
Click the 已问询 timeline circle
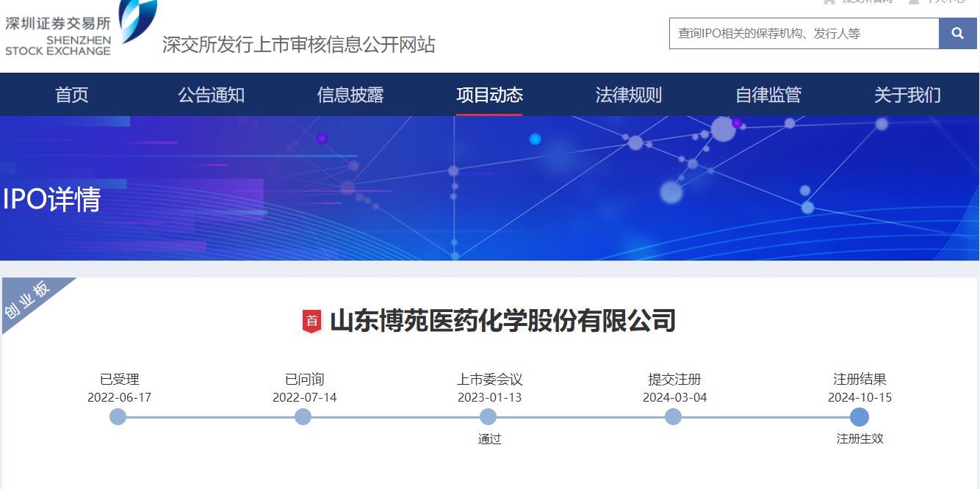pos(303,417)
